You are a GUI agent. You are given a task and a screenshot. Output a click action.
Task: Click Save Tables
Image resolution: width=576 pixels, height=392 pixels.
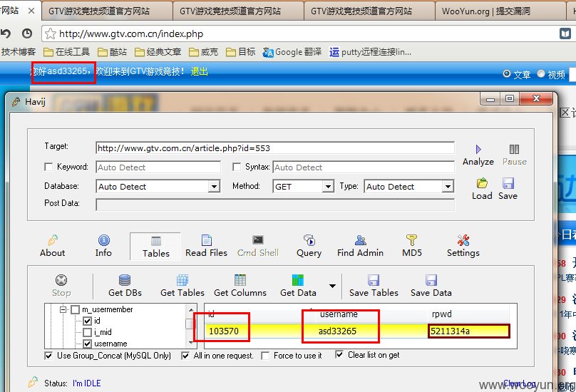(x=374, y=286)
